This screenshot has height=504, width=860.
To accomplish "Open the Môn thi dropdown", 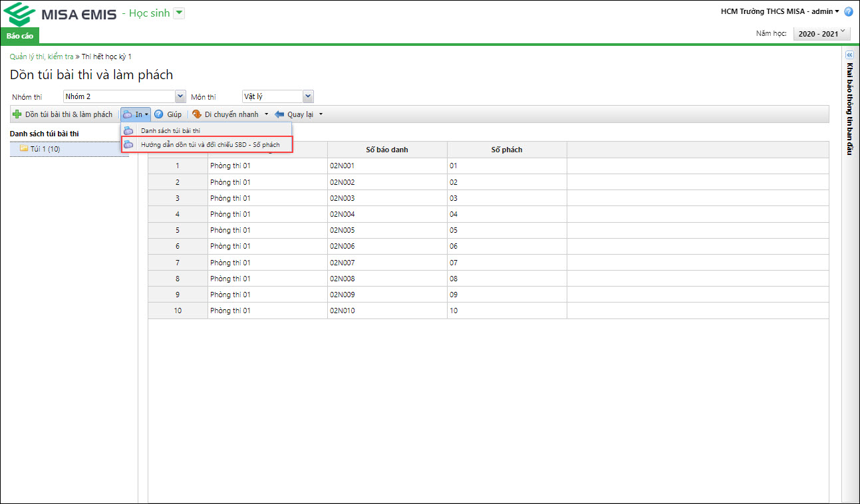I will tap(307, 97).
